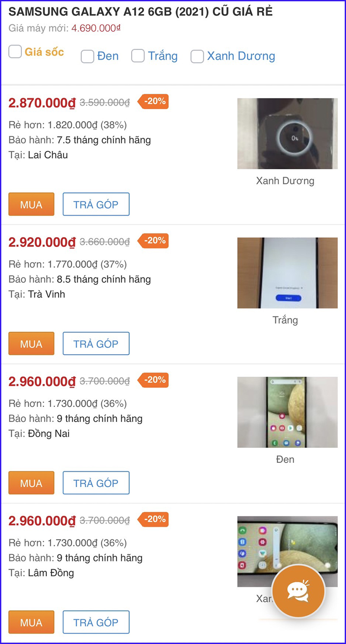
Task: Click the -20% discount tag on 2.870.000₫ listing
Action: 154,102
